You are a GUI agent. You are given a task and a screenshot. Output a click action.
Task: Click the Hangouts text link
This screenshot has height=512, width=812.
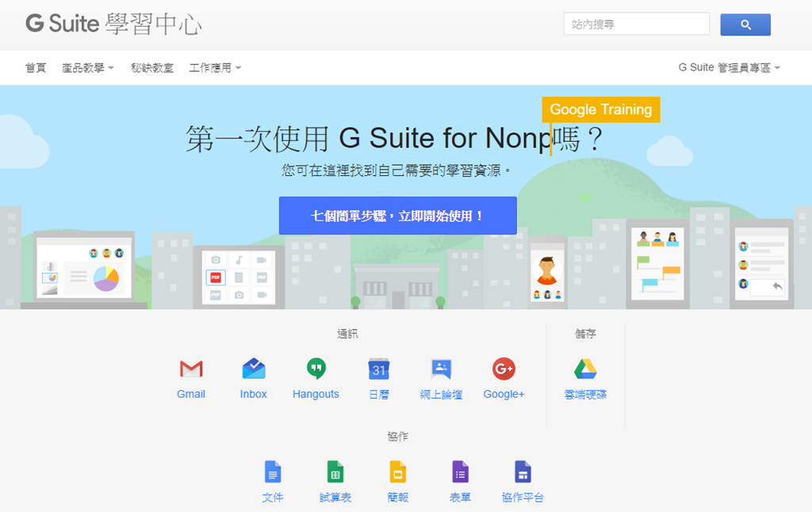316,394
